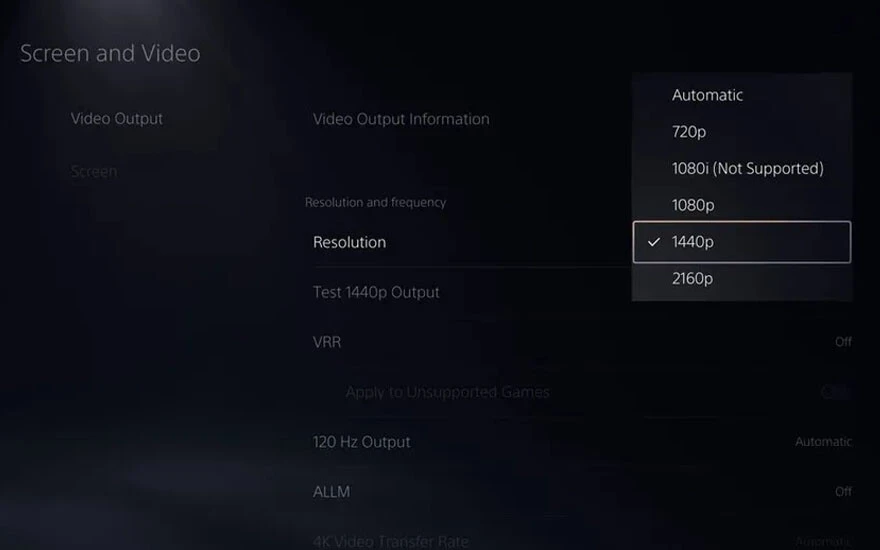Screen dimensions: 880x550
Task: Open the Video Output category
Action: tap(117, 119)
